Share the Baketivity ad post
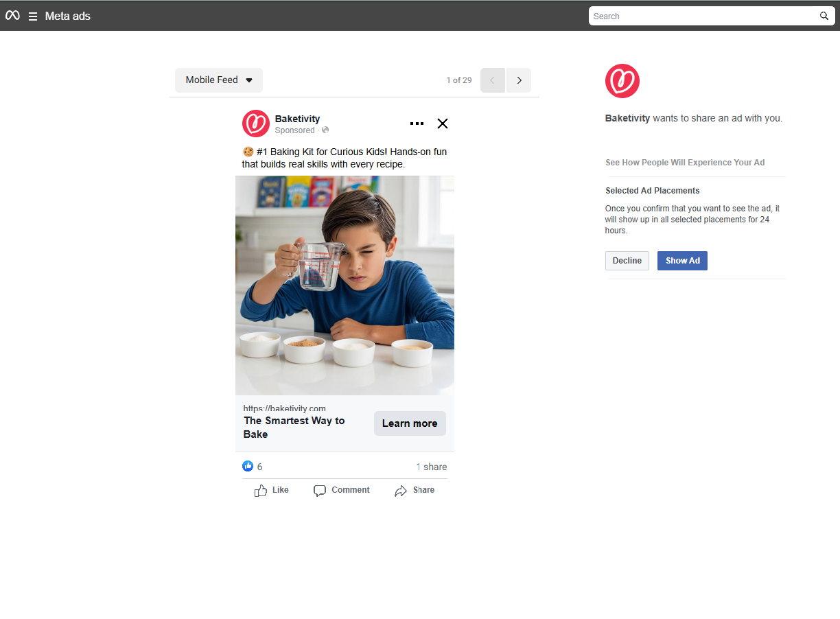 [x=415, y=490]
